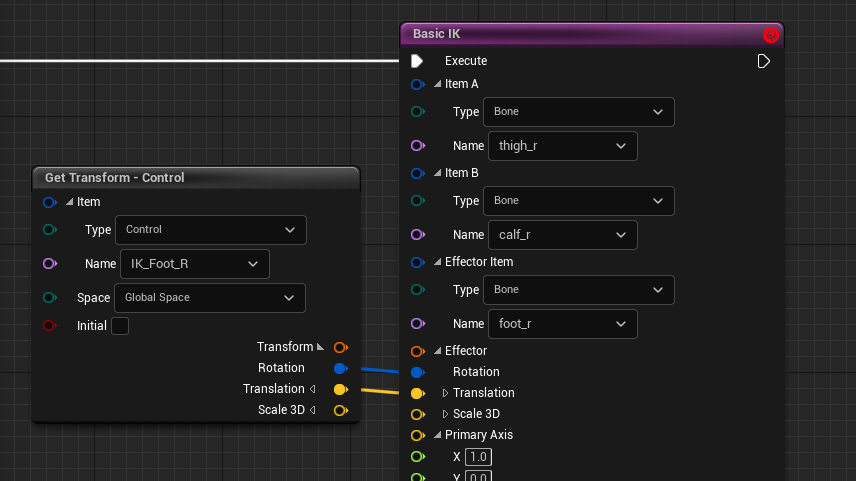The image size is (856, 481).
Task: Collapse the Primary Axis section
Action: coord(437,435)
